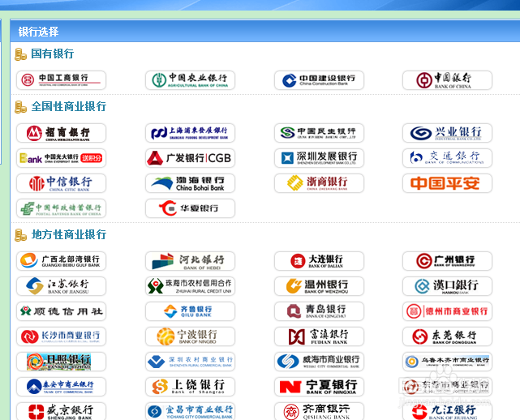Choose 齐鲁银行 Qilu Bank
The height and width of the screenshot is (420, 520).
coord(190,311)
